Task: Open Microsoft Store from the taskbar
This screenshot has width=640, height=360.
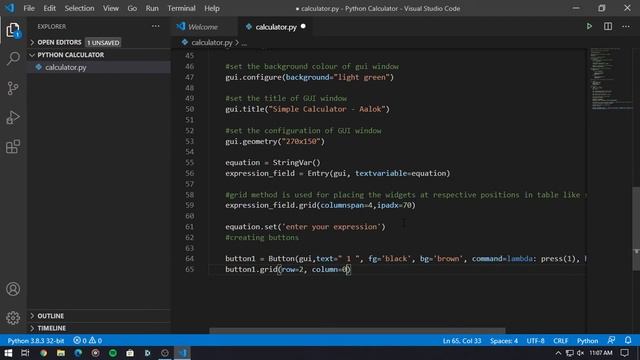Action: pyautogui.click(x=130, y=353)
